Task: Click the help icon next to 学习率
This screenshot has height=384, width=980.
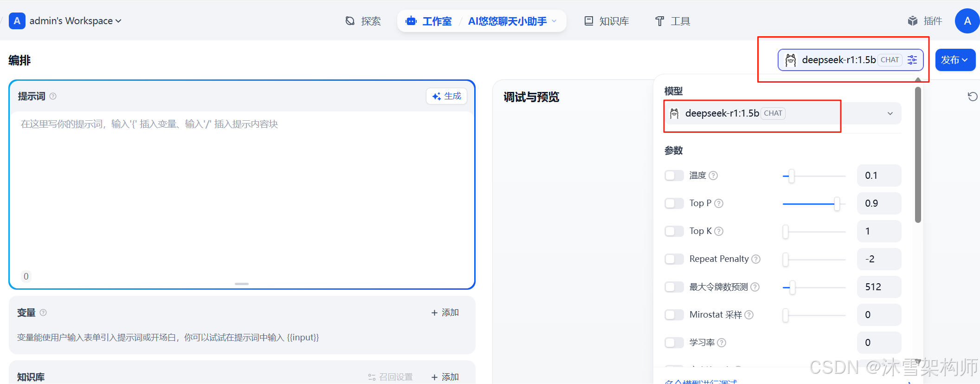Action: [722, 343]
